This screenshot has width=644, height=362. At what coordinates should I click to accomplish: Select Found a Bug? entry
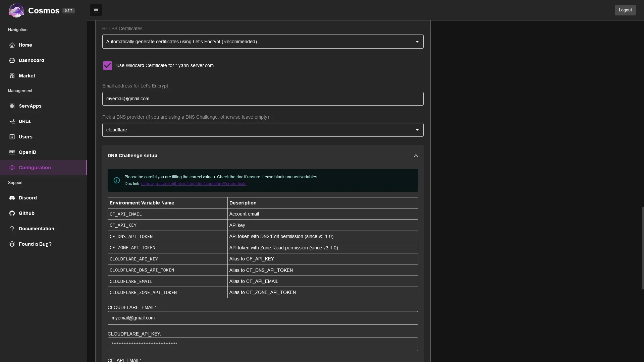click(43, 244)
